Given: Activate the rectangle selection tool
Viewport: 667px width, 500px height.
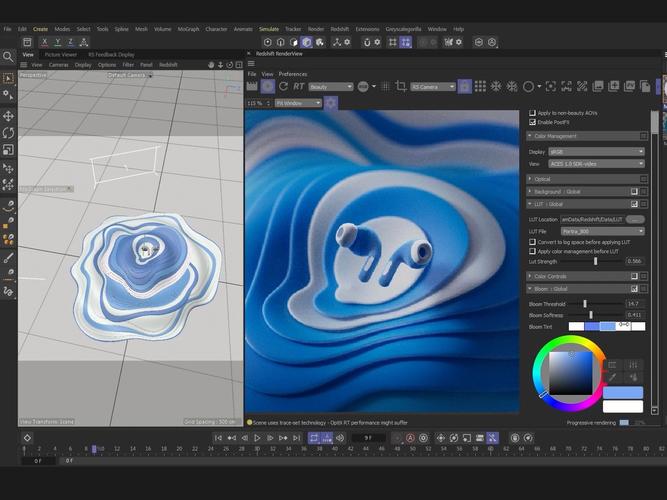Looking at the screenshot, I should coord(8,78).
